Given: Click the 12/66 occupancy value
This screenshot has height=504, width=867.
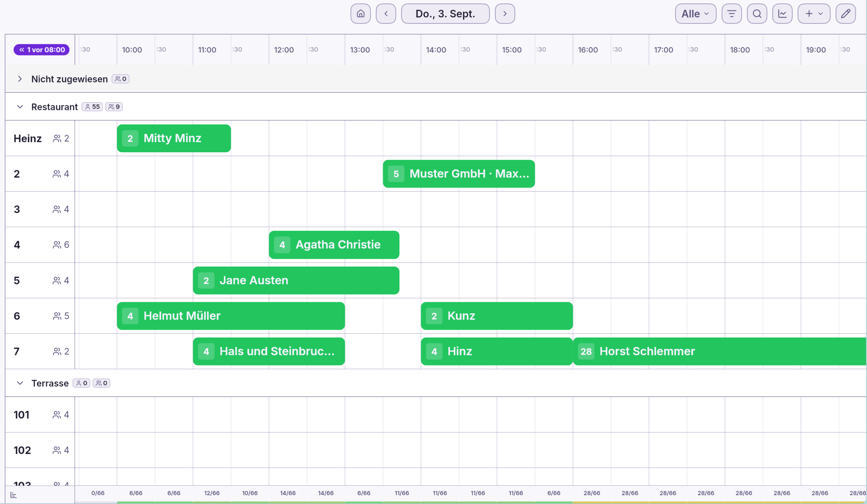Looking at the screenshot, I should [212, 493].
